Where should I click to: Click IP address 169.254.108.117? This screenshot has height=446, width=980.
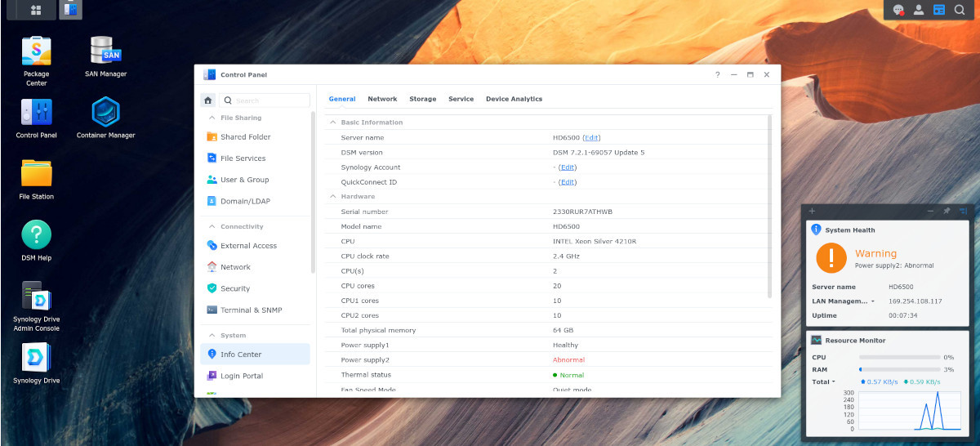[915, 301]
